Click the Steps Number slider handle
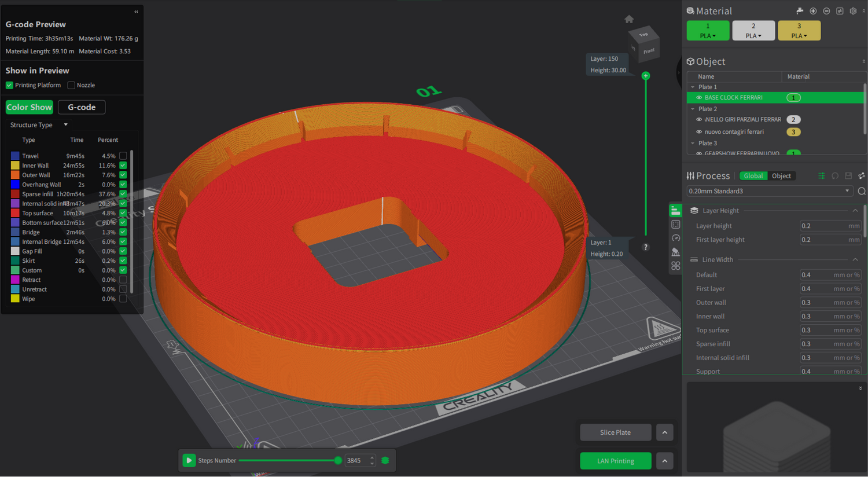Viewport: 868px width, 477px height. pos(338,461)
